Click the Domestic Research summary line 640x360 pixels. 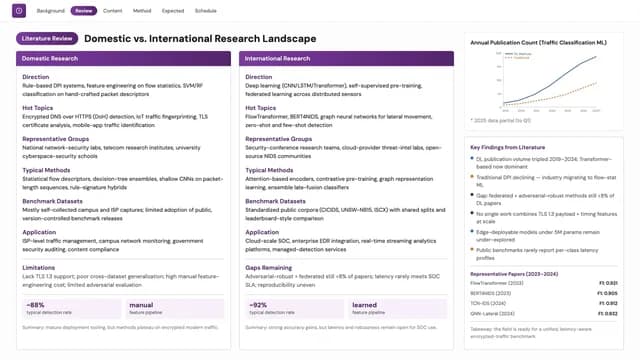pos(120,327)
